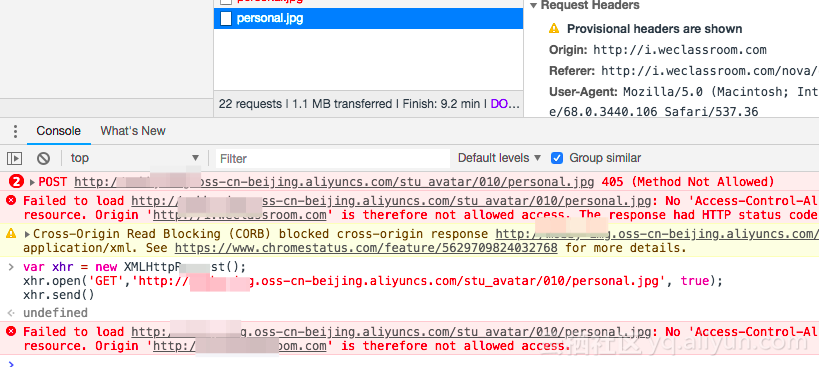Click the undefined console return value
819x367 pixels.
(x=55, y=313)
